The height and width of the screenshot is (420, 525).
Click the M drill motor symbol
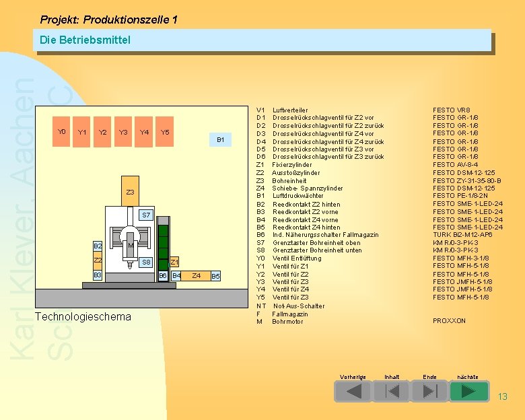131,246
